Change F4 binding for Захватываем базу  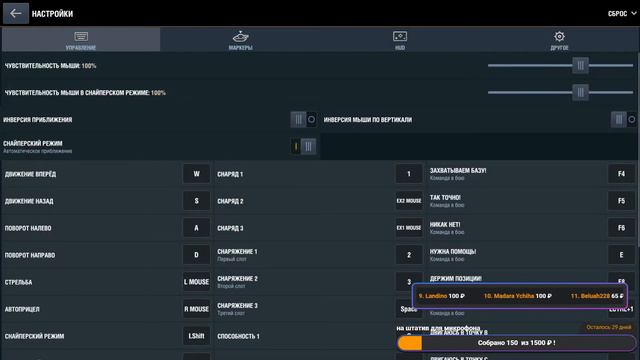tap(621, 174)
